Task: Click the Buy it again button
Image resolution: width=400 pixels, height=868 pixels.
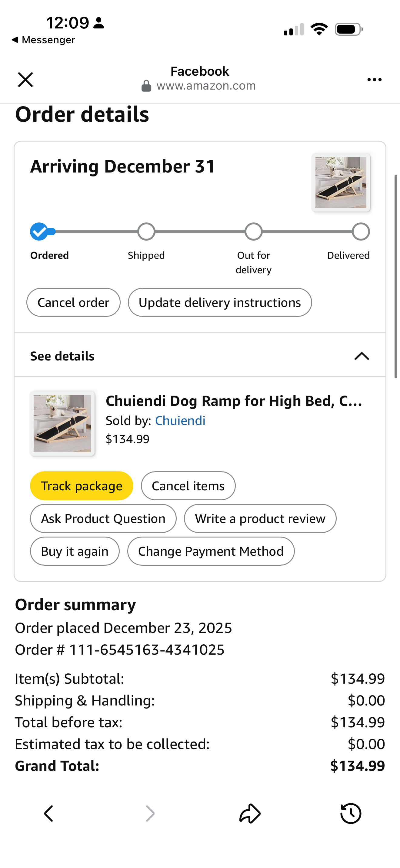Action: [x=75, y=551]
